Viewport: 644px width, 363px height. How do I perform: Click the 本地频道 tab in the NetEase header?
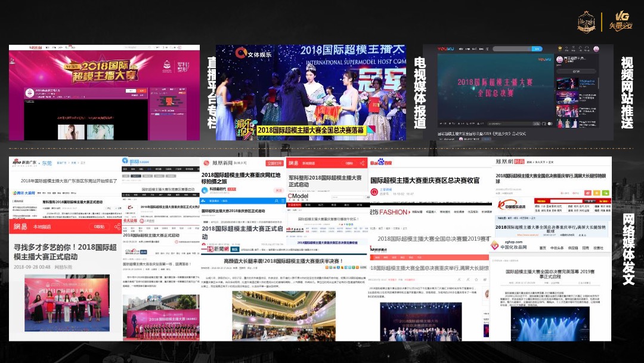(42, 226)
